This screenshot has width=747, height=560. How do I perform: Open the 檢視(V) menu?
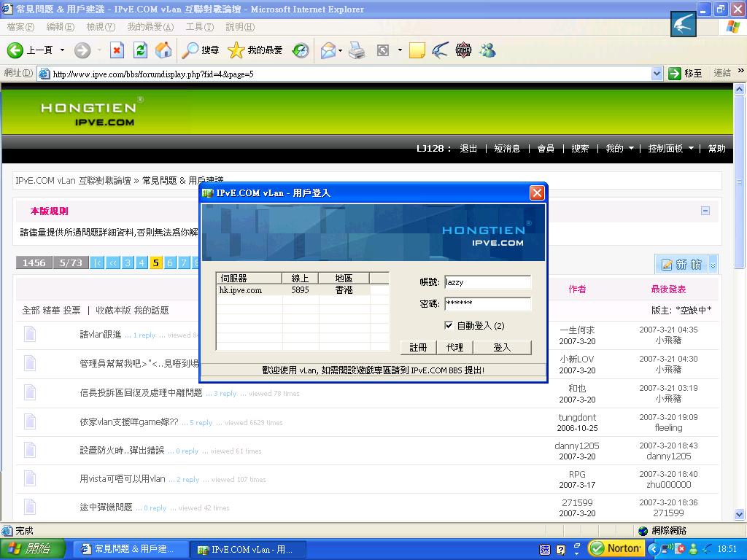[100, 27]
